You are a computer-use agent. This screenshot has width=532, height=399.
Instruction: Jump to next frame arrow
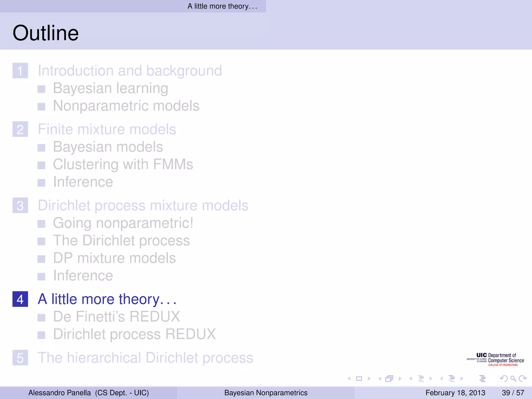(400, 378)
